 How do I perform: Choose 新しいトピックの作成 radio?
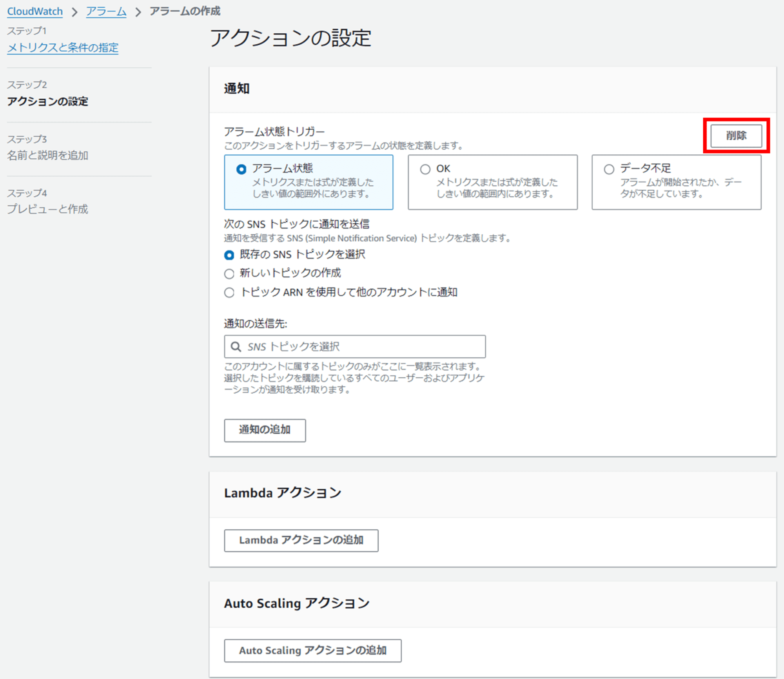[x=229, y=273]
